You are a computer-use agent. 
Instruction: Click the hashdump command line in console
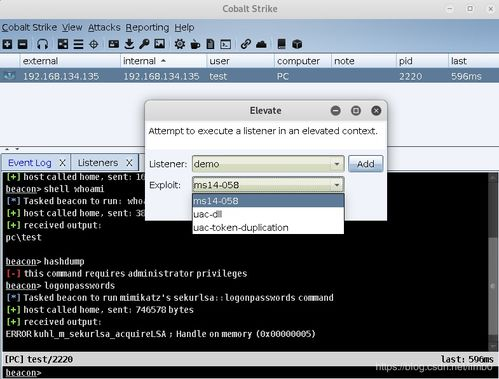[x=45, y=261]
